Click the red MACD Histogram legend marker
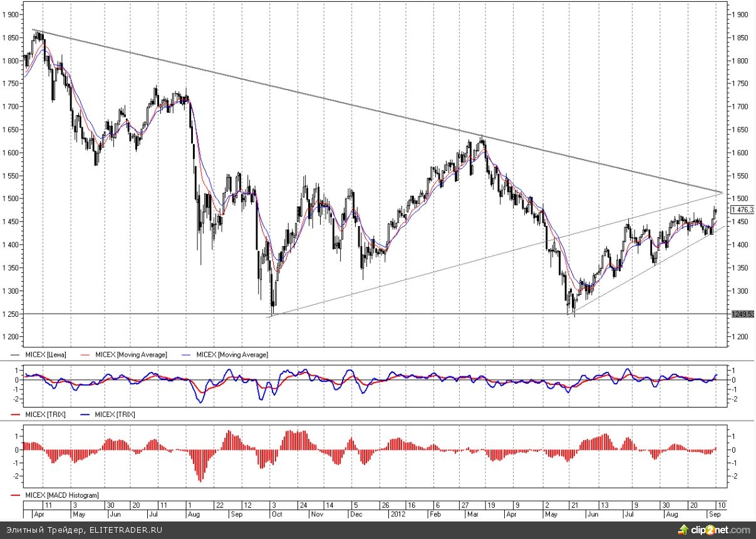Image resolution: width=756 pixels, height=539 pixels. (16, 495)
